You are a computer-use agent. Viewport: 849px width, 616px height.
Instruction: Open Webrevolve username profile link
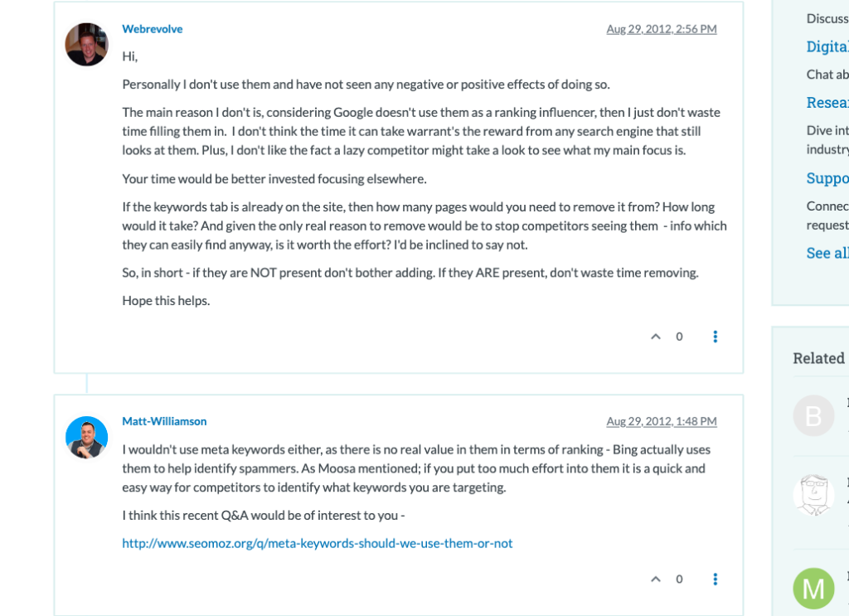tap(153, 29)
